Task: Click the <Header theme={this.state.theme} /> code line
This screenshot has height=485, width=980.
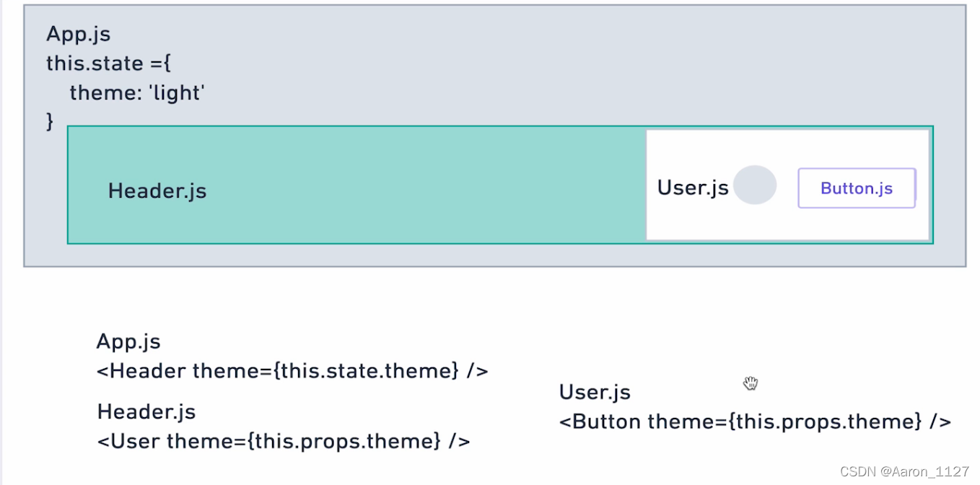Action: click(292, 371)
